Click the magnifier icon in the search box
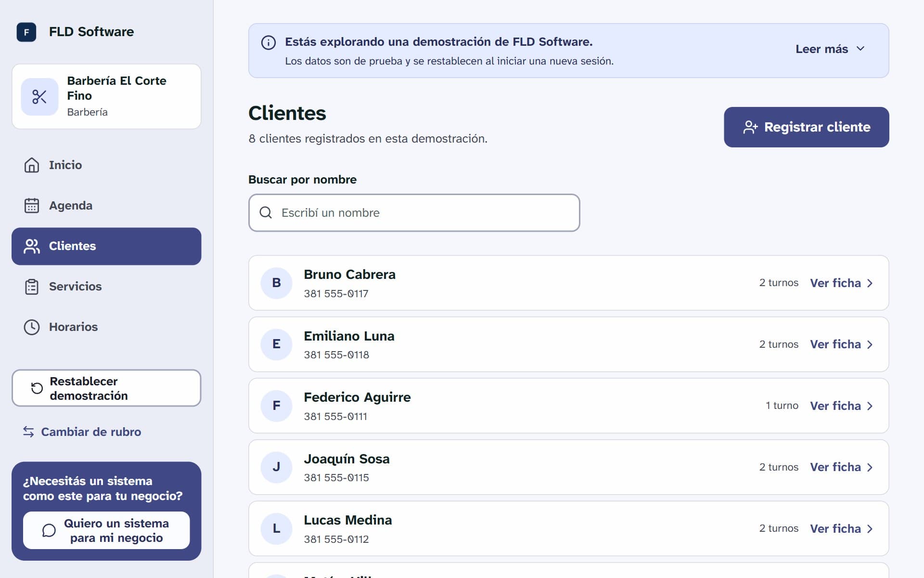This screenshot has width=924, height=578. pos(266,212)
